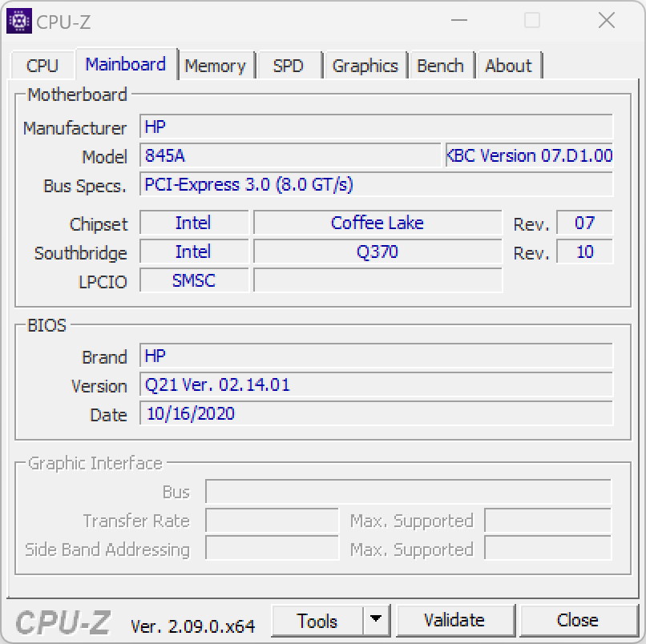This screenshot has height=644, width=646.
Task: Click the empty LPCIO model field
Action: 378,280
